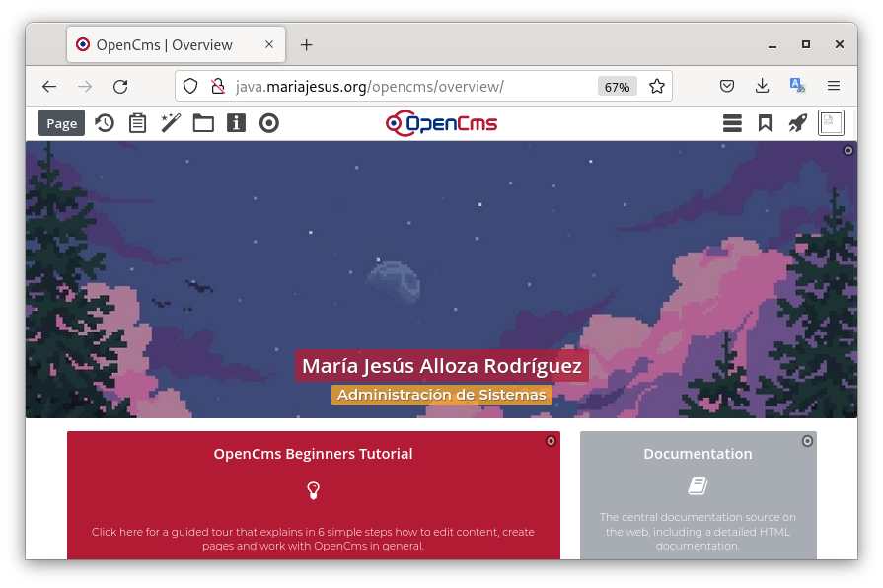This screenshot has width=883, height=588.
Task: Click the magic wand add content icon
Action: (171, 123)
